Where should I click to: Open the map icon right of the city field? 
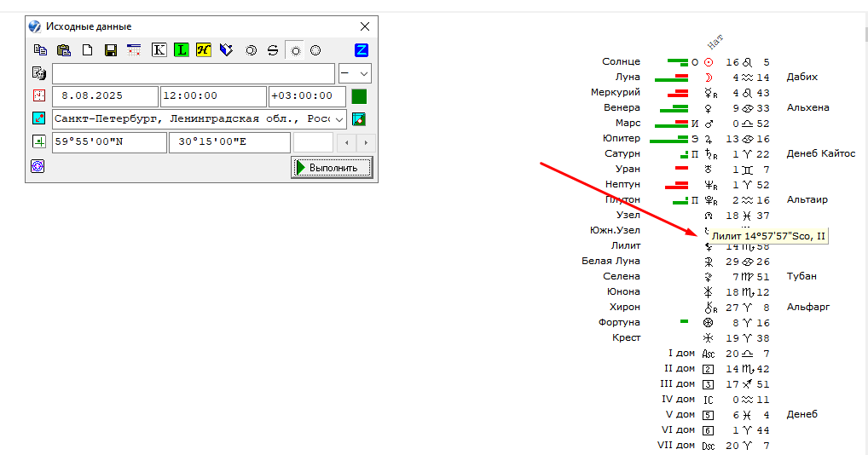359,119
